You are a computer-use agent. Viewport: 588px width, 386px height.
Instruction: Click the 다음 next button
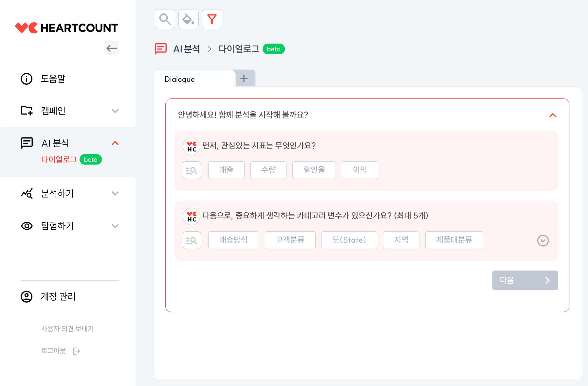tap(525, 280)
